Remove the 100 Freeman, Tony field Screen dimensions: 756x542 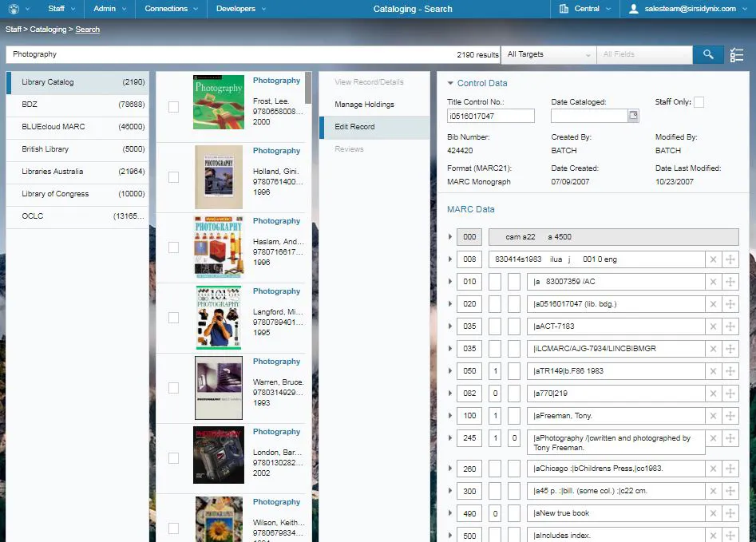tap(713, 416)
